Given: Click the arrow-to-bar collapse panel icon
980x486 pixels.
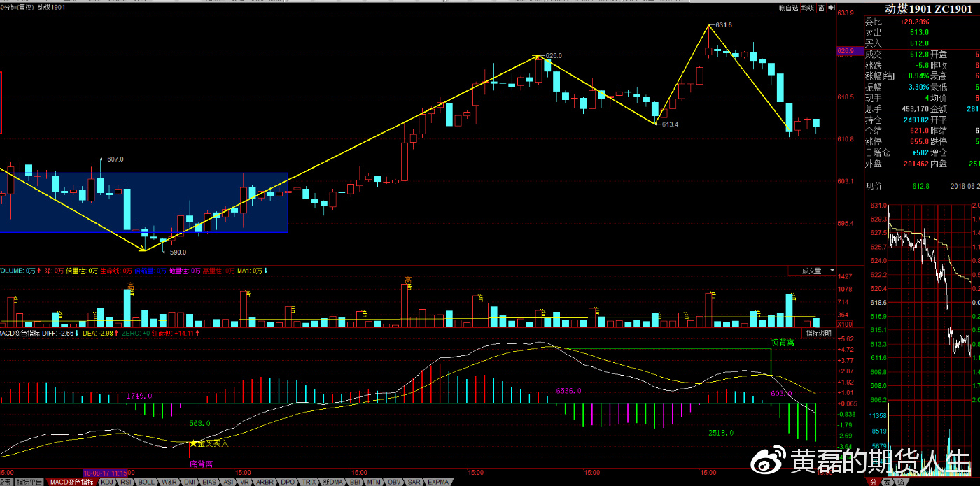Looking at the screenshot, I should [832, 8].
